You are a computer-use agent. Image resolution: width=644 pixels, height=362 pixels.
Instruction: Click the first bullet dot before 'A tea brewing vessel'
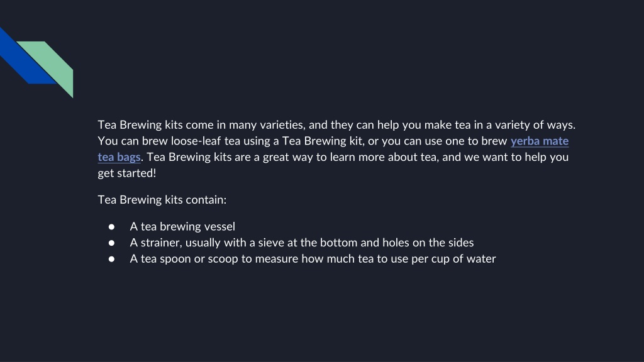111,226
